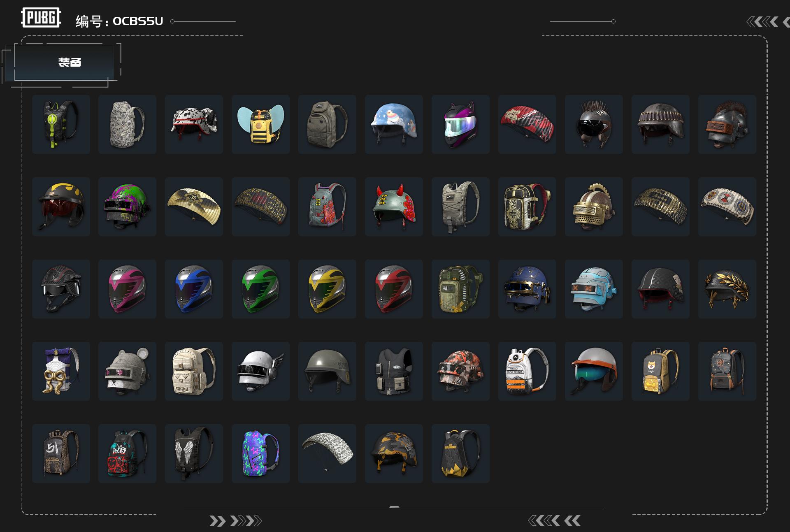
Task: Select the white camo parachute skin
Action: (327, 453)
